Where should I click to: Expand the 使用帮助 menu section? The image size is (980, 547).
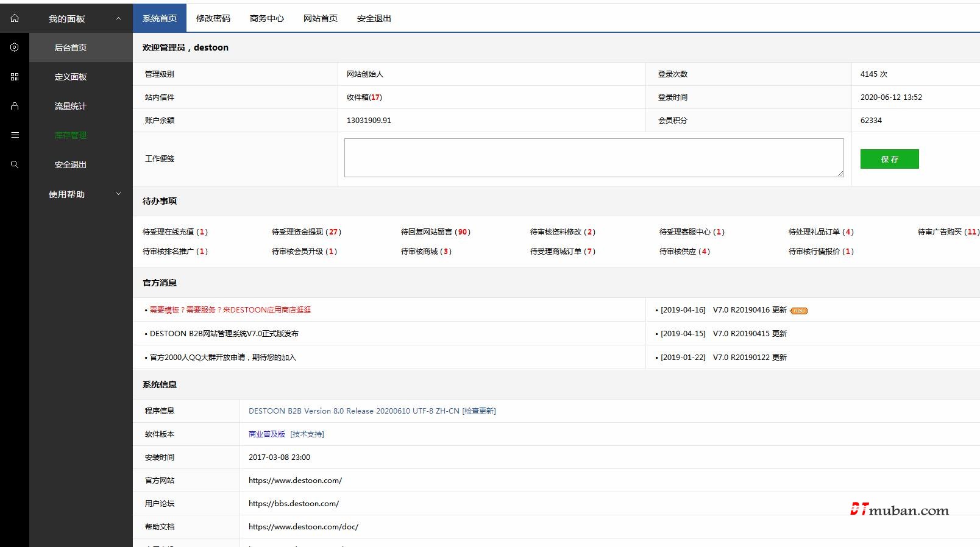[118, 194]
